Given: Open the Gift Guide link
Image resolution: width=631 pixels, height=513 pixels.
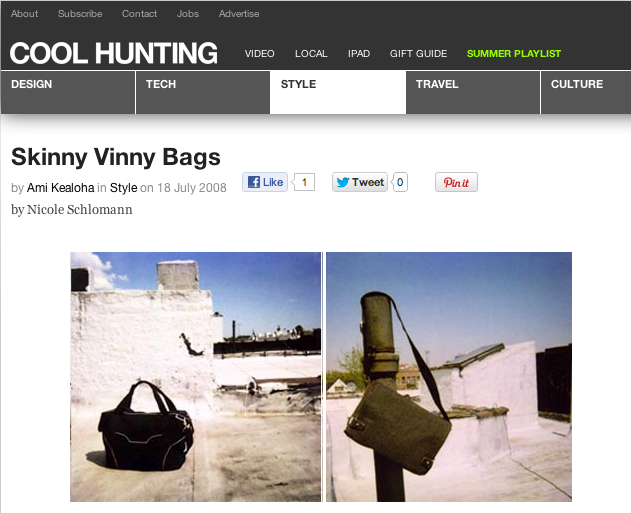Looking at the screenshot, I should 419,54.
